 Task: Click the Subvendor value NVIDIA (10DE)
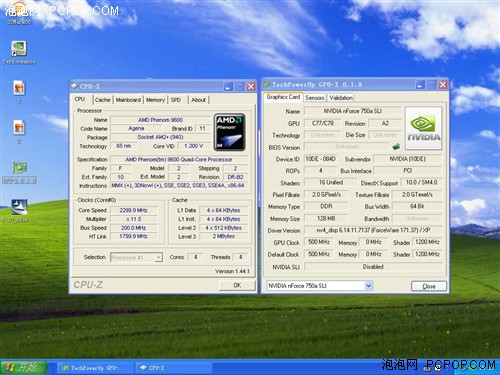pos(408,159)
